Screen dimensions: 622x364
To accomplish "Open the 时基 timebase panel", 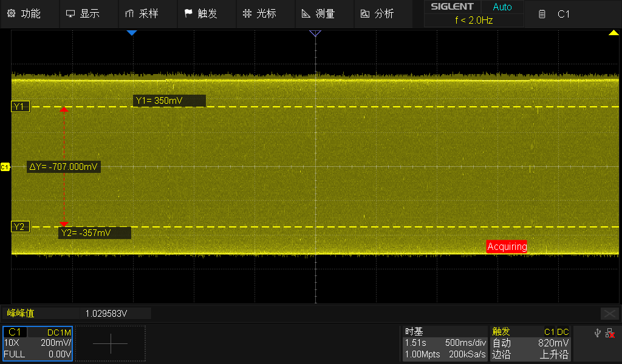I will [445, 343].
